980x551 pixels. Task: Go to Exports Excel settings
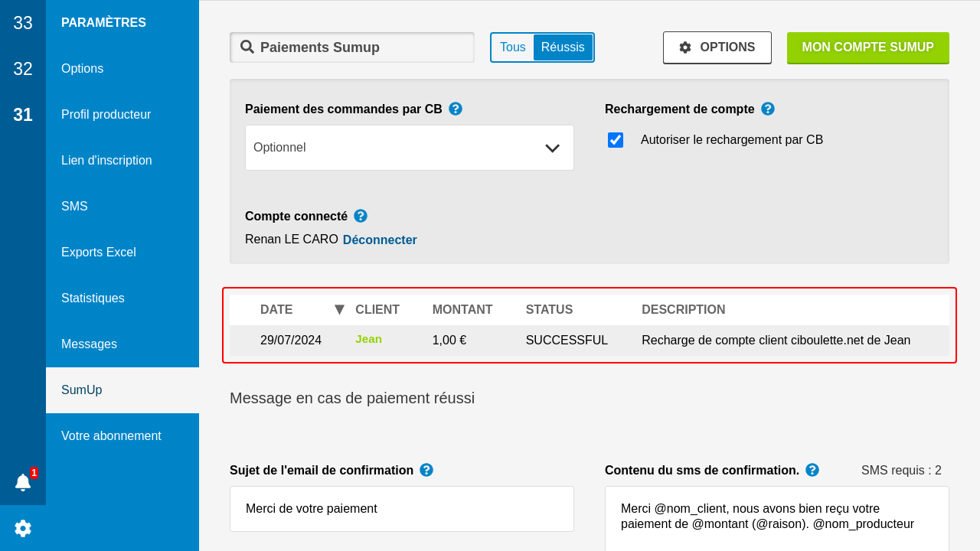99,253
